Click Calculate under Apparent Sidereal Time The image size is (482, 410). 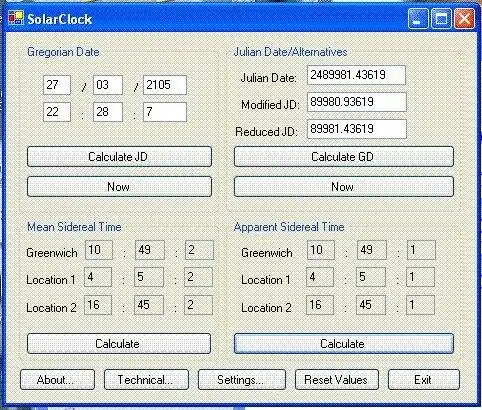pyautogui.click(x=344, y=344)
